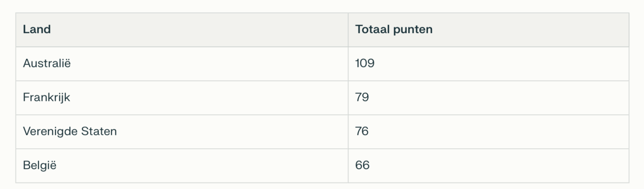Click the 'Totaal punten' column header
Image resolution: width=644 pixels, height=189 pixels.
pos(393,30)
